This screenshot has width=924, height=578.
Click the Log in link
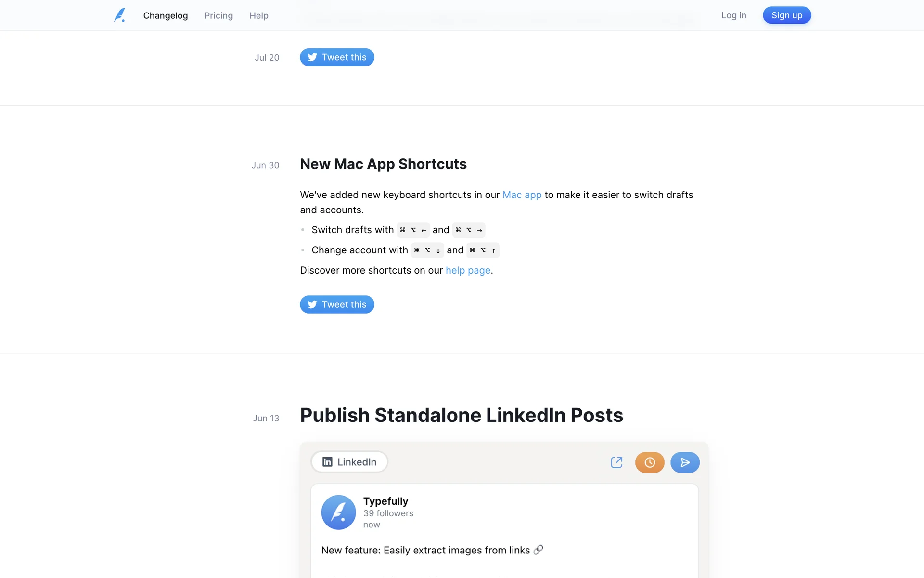pyautogui.click(x=733, y=15)
